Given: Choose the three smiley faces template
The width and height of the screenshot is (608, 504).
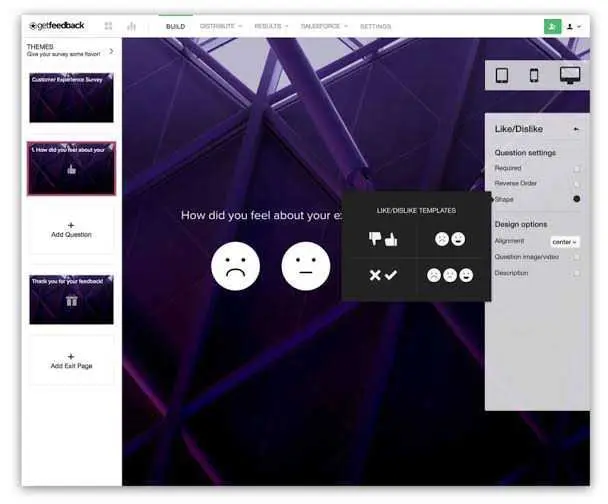Looking at the screenshot, I should [x=450, y=275].
